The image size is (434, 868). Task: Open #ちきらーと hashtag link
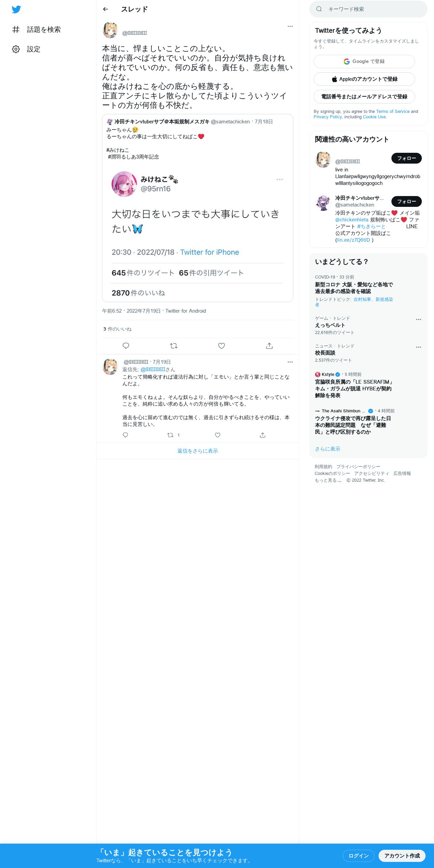point(371,226)
